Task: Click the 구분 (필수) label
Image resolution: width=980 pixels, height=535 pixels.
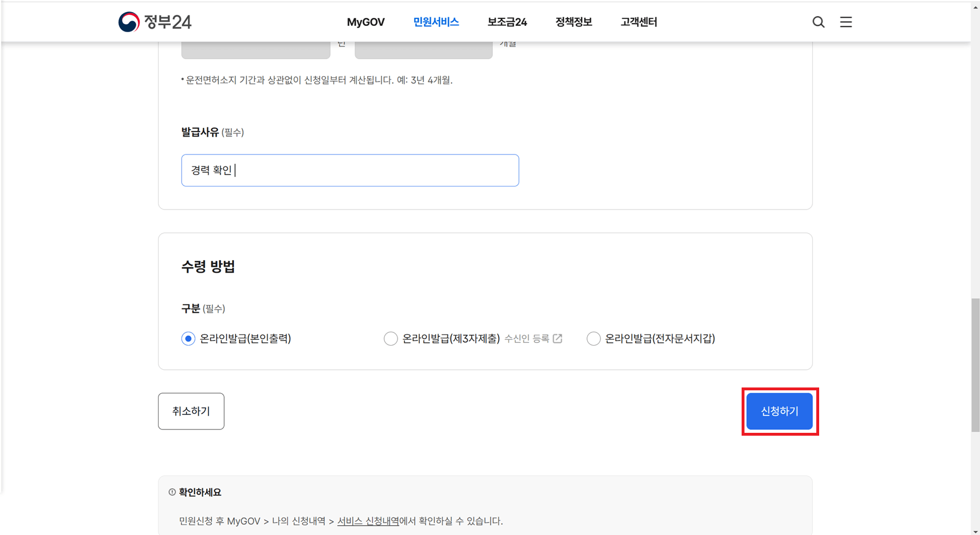Action: 203,308
